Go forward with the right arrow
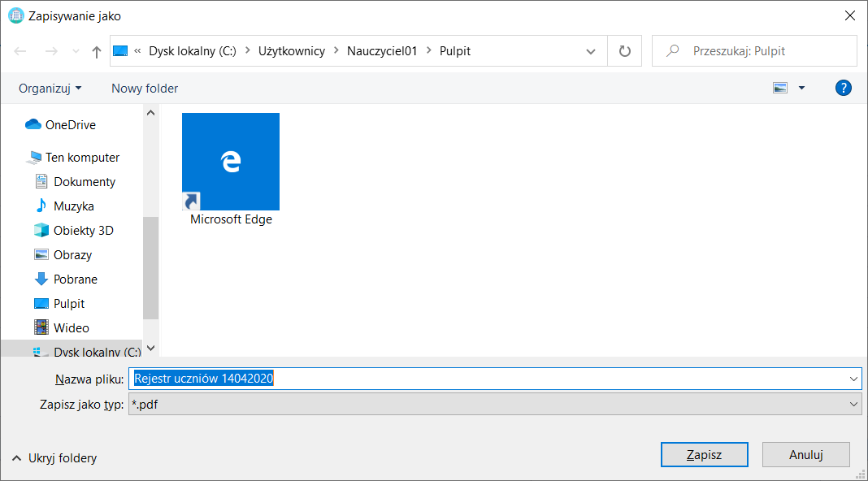Viewport: 868px width, 481px height. click(x=51, y=51)
